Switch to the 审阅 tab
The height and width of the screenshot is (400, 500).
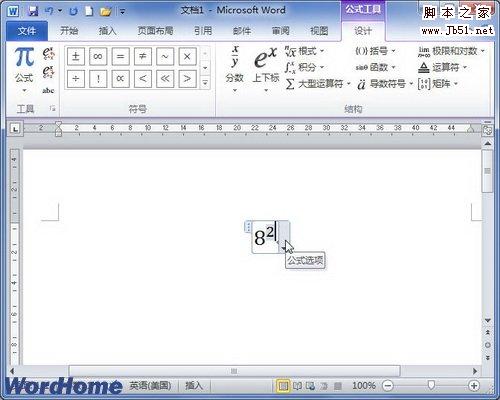click(x=280, y=31)
